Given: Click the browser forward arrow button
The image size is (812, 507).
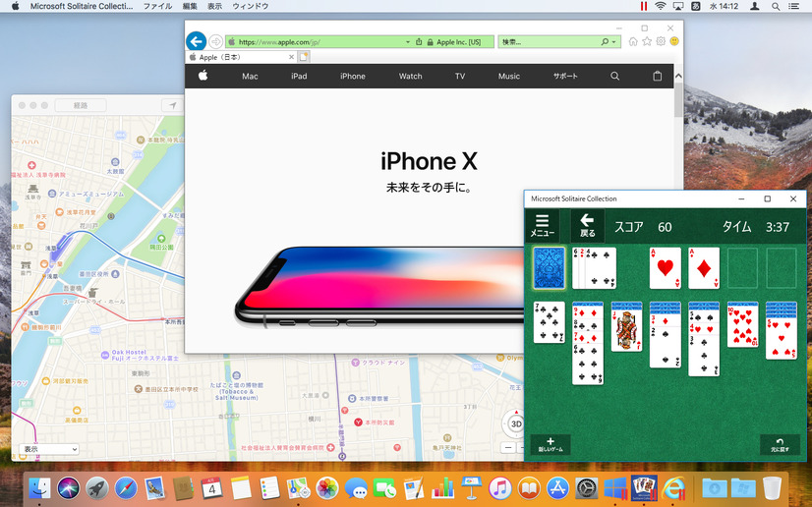Looking at the screenshot, I should [x=216, y=42].
